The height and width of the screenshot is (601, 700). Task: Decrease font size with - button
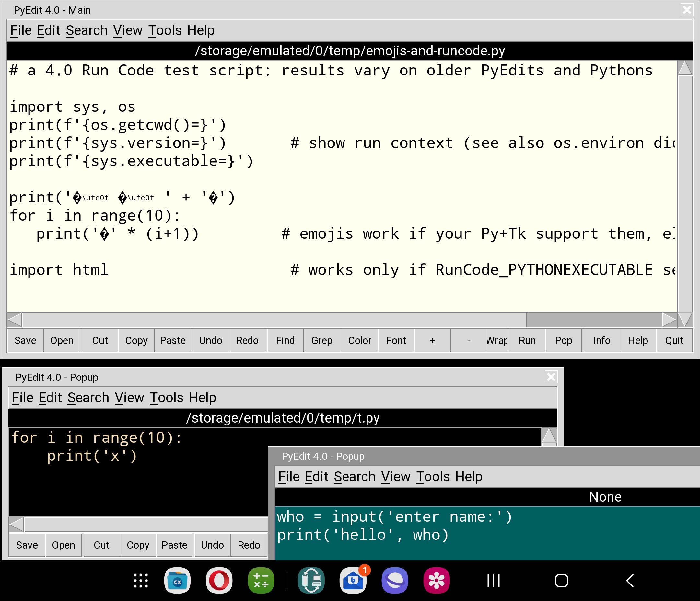coord(469,340)
